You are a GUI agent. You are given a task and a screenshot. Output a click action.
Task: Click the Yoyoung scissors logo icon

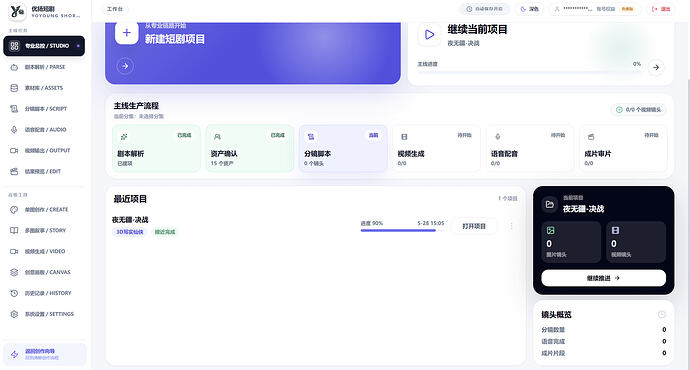18,12
